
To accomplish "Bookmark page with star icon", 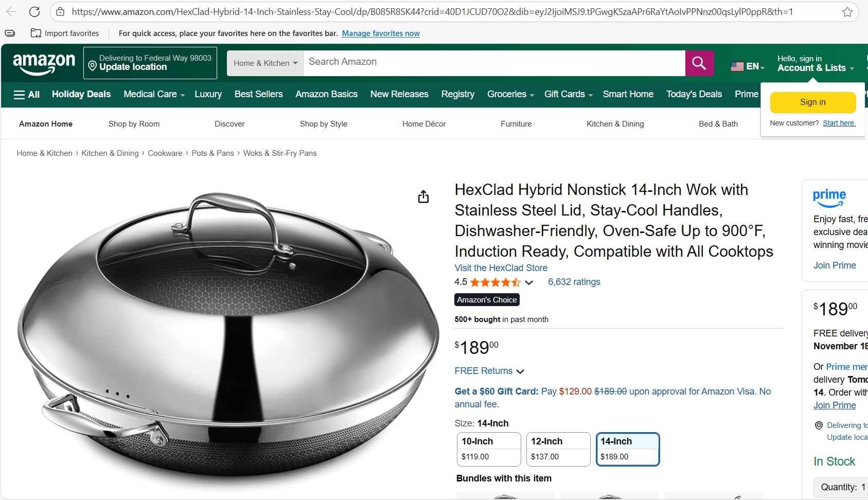I will click(847, 12).
